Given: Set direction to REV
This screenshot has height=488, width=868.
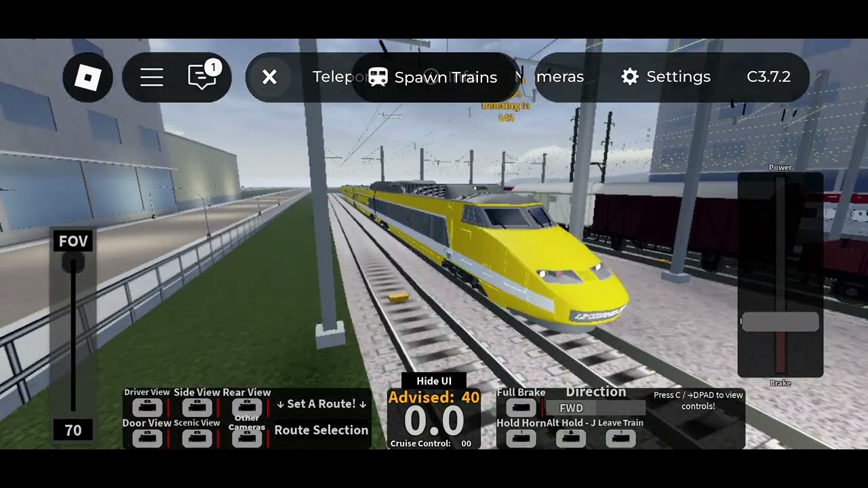Looking at the screenshot, I should point(619,408).
